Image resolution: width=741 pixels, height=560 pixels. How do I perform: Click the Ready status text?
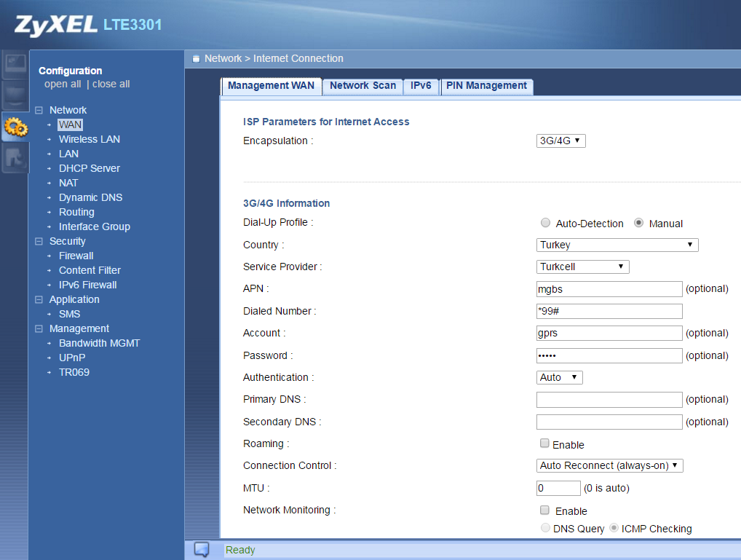[240, 550]
